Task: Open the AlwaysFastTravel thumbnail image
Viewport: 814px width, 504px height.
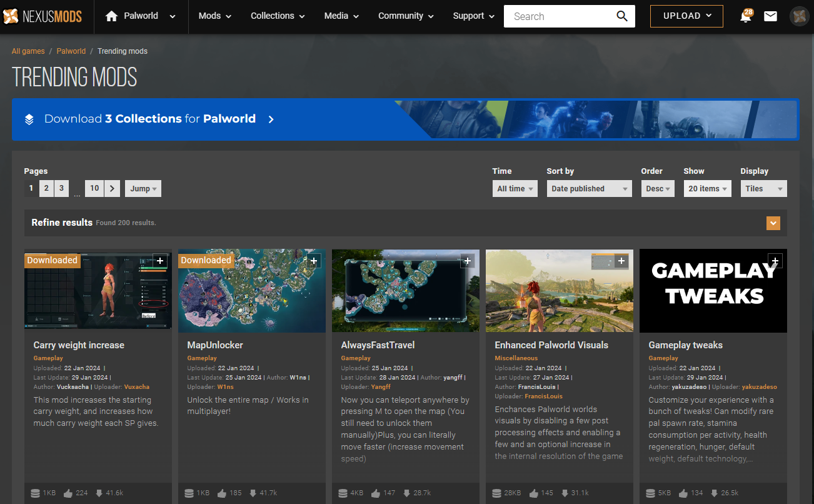Action: pyautogui.click(x=406, y=291)
